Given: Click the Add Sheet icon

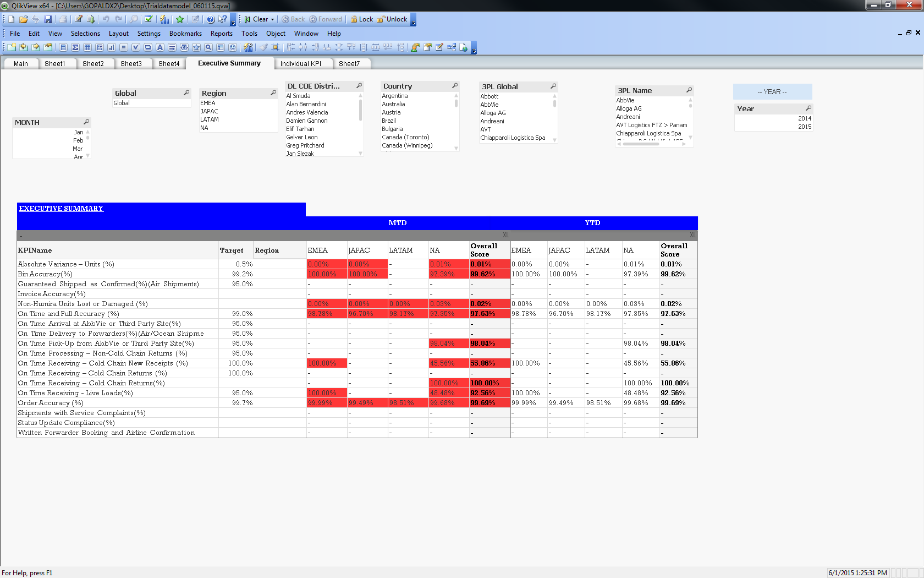Looking at the screenshot, I should coord(12,47).
